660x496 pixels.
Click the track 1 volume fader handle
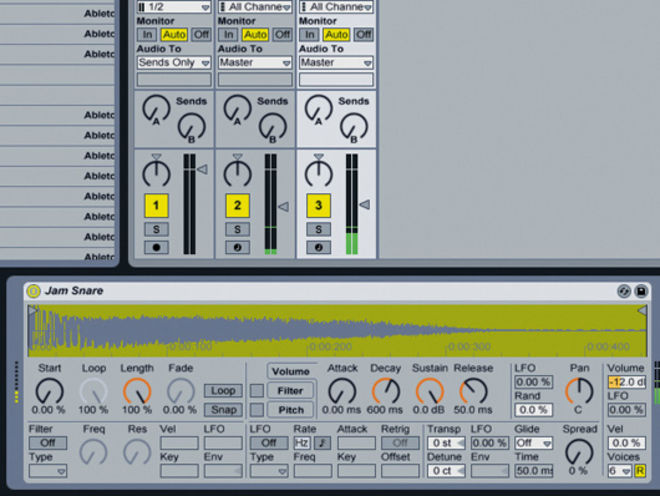(202, 169)
